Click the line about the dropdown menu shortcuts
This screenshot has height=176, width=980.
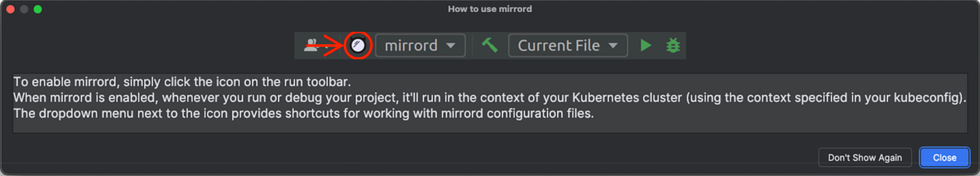303,114
